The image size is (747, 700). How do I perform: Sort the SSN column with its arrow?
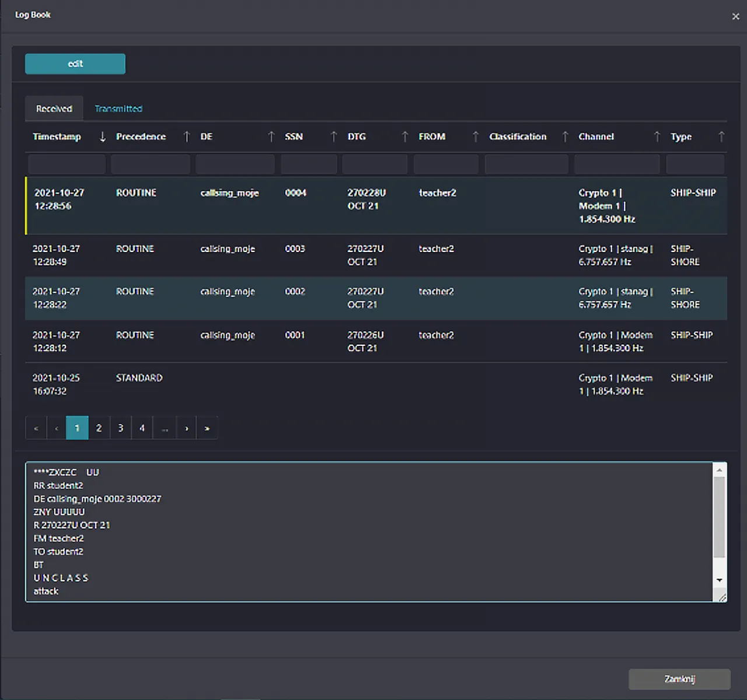pos(334,136)
